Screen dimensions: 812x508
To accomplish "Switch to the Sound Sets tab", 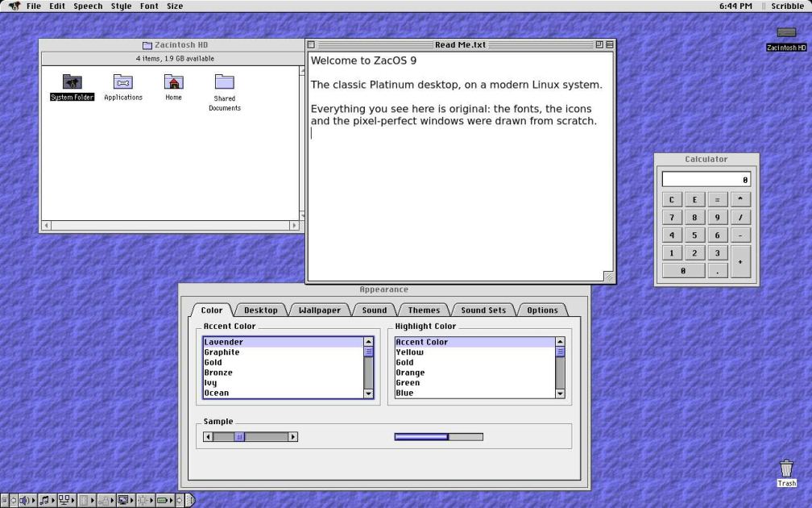I will (483, 310).
